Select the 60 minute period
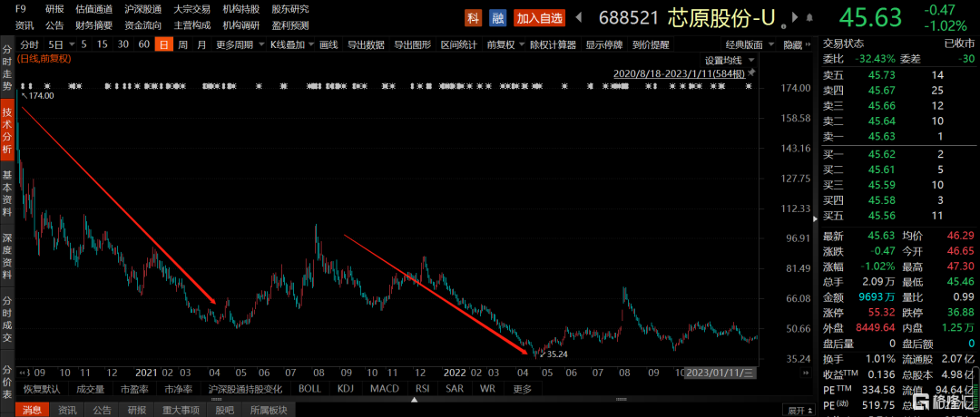Screen dimensions: 980x417 pos(143,45)
